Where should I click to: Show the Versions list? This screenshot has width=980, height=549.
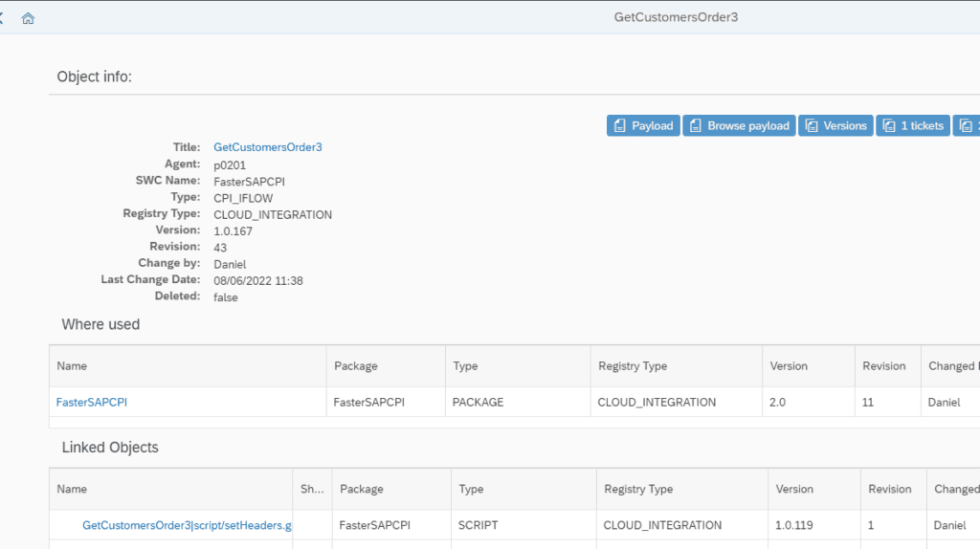835,125
